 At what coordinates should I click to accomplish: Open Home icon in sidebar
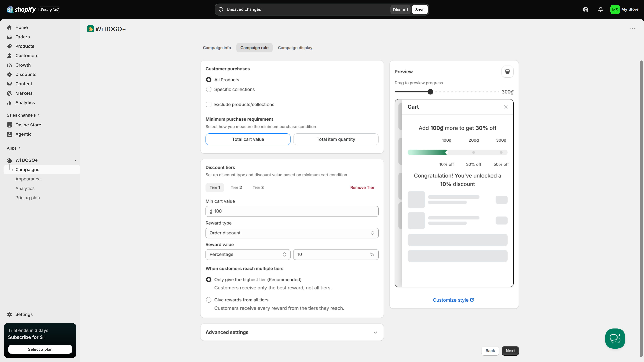click(x=10, y=27)
